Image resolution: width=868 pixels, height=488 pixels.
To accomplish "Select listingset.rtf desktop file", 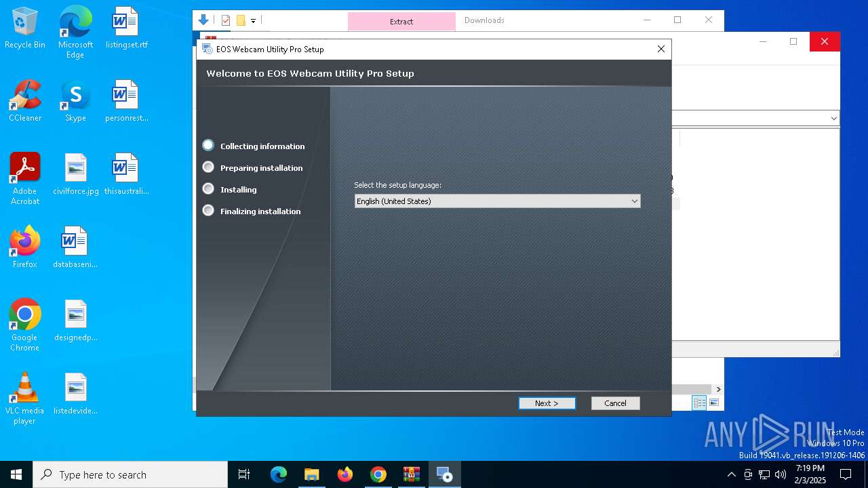I will pyautogui.click(x=126, y=28).
